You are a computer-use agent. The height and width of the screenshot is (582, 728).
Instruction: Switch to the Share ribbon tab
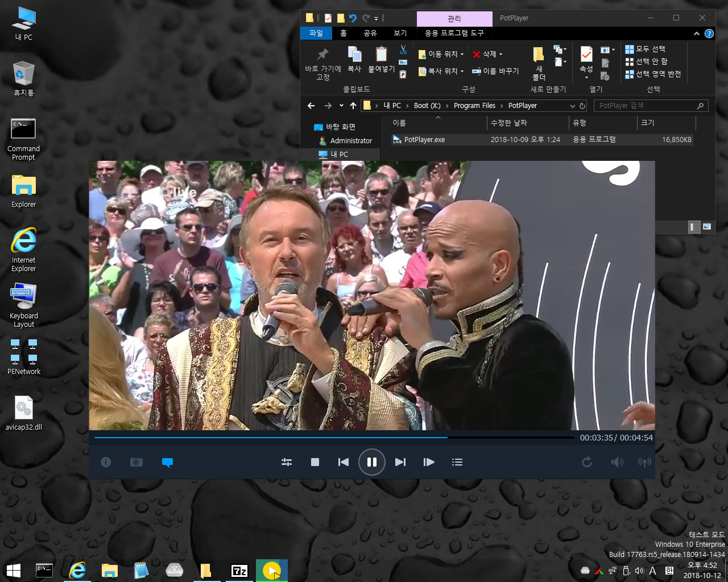click(370, 33)
